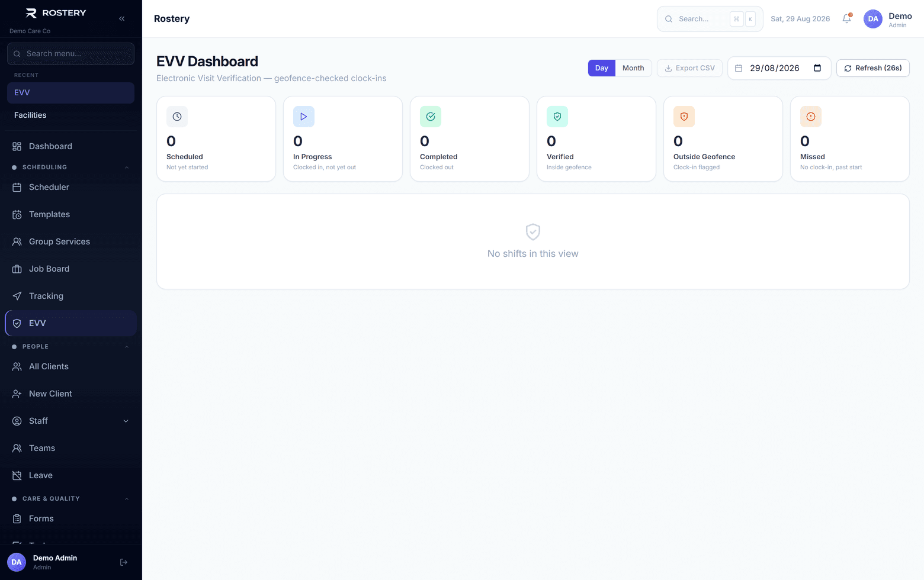Go to Dashboard page
This screenshot has width=924, height=580.
(71, 146)
